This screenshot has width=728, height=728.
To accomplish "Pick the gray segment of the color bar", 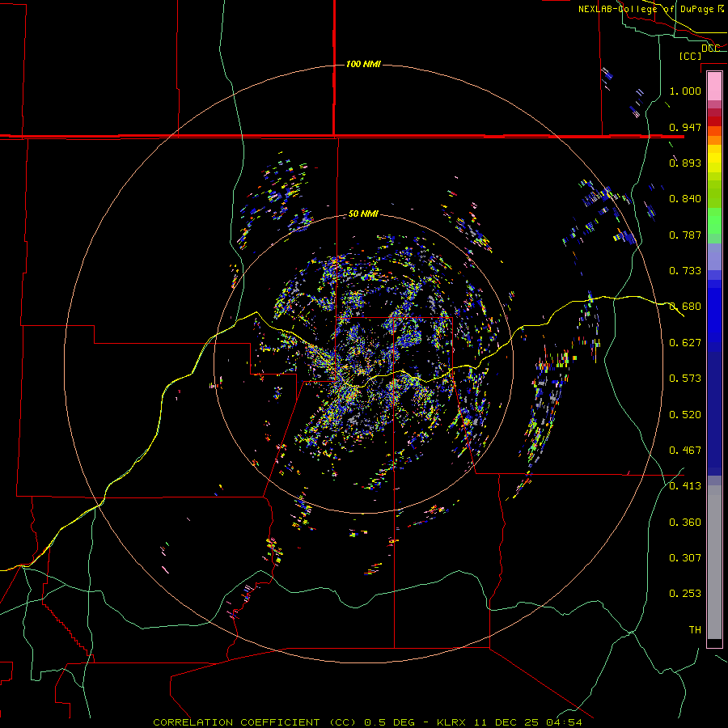I will 714,562.
